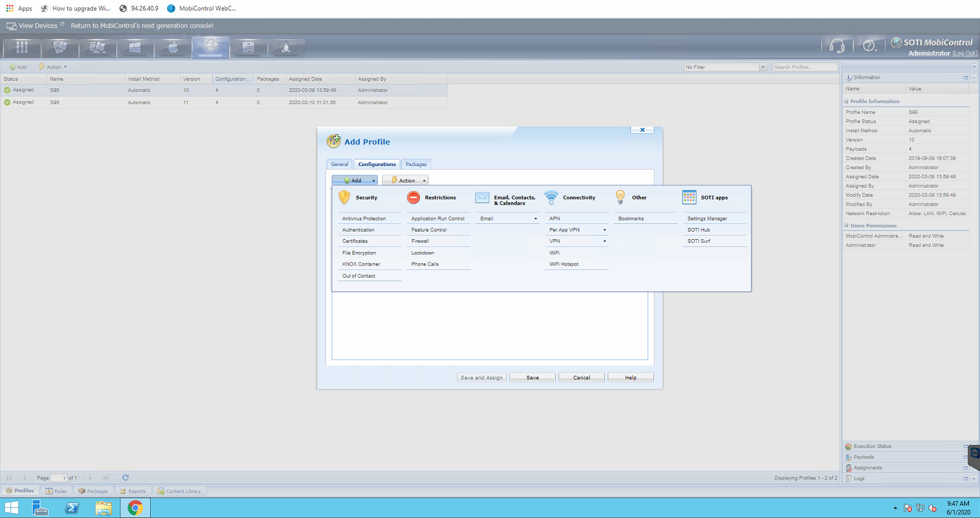Switch to the Packages tab in dialog
The width and height of the screenshot is (980, 518).
pos(416,164)
